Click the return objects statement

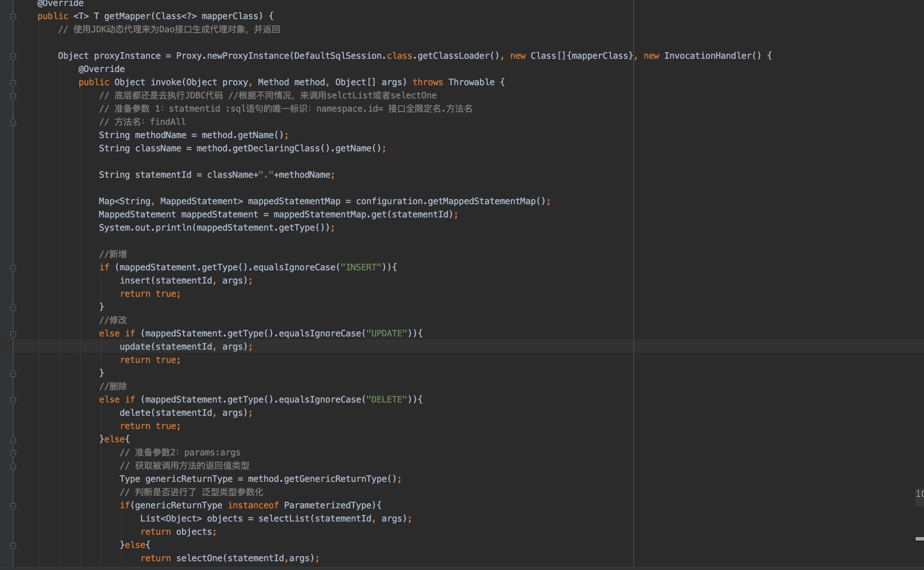pos(179,532)
